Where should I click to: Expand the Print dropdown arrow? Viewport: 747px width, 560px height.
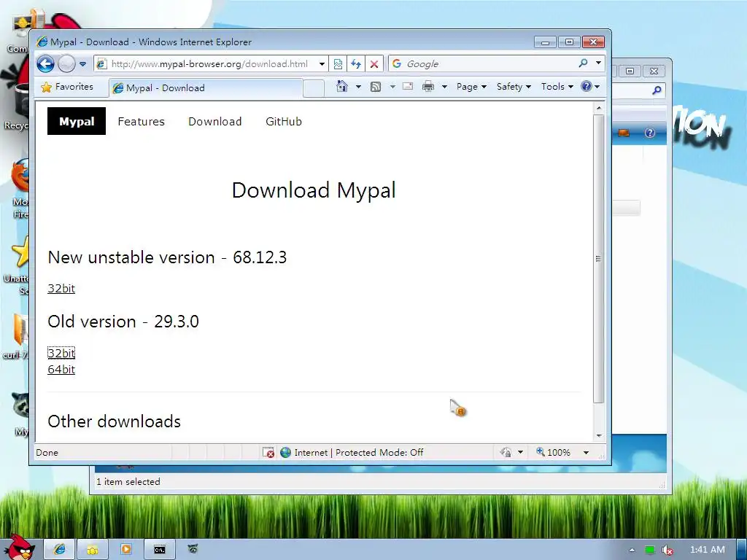444,87
